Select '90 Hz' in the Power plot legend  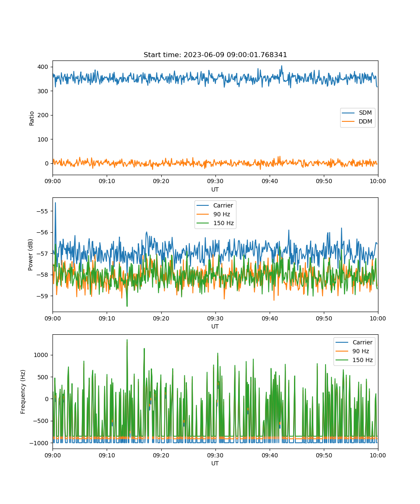click(221, 215)
